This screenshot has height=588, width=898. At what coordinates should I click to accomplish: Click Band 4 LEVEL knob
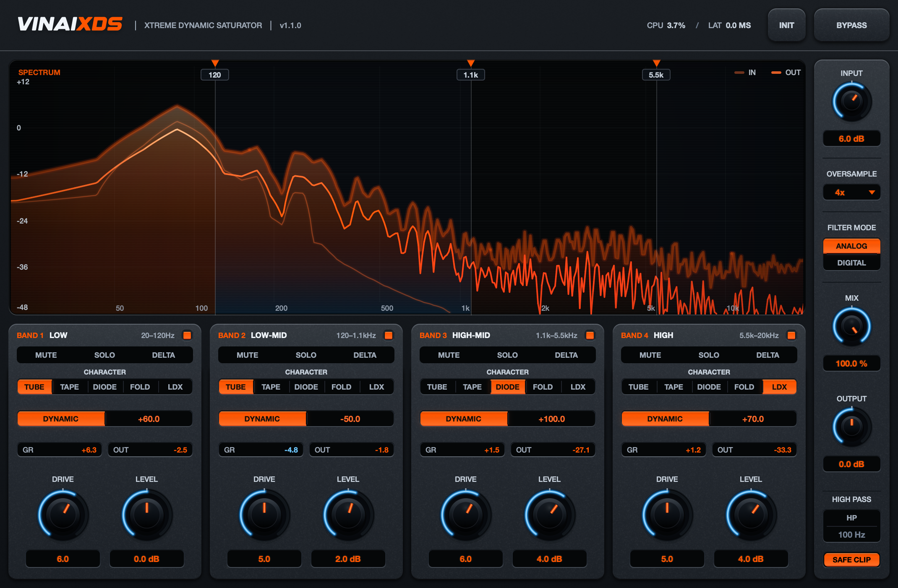(x=751, y=514)
